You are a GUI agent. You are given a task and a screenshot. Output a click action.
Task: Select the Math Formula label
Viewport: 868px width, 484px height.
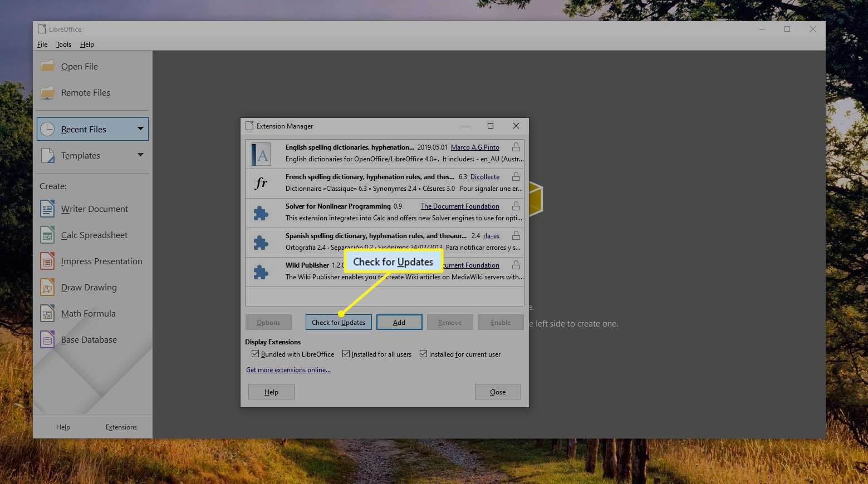pos(89,314)
